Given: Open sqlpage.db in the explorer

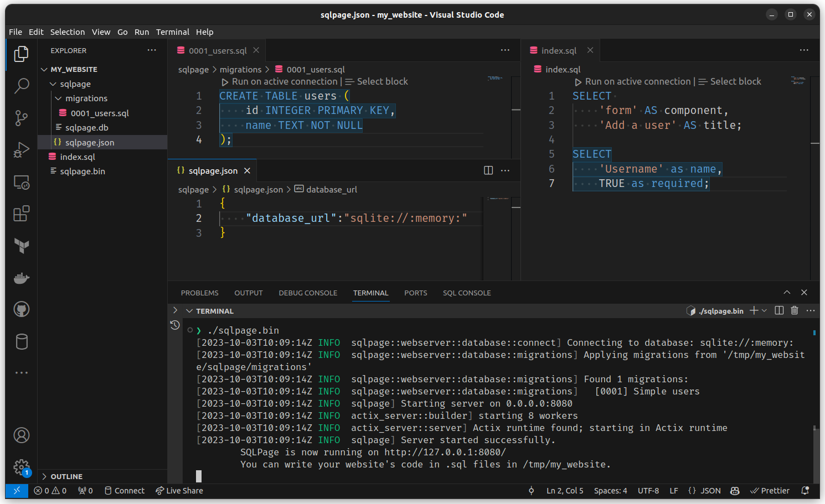Looking at the screenshot, I should [86, 128].
